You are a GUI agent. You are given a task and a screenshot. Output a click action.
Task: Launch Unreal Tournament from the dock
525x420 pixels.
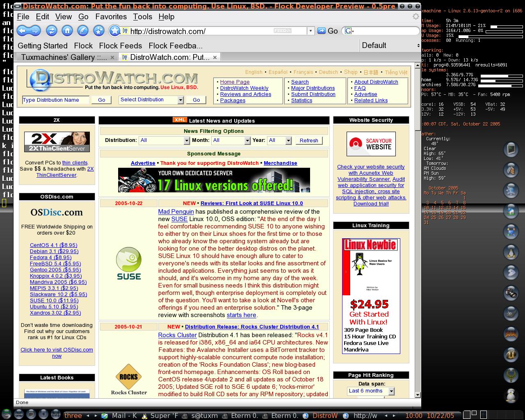click(x=511, y=354)
